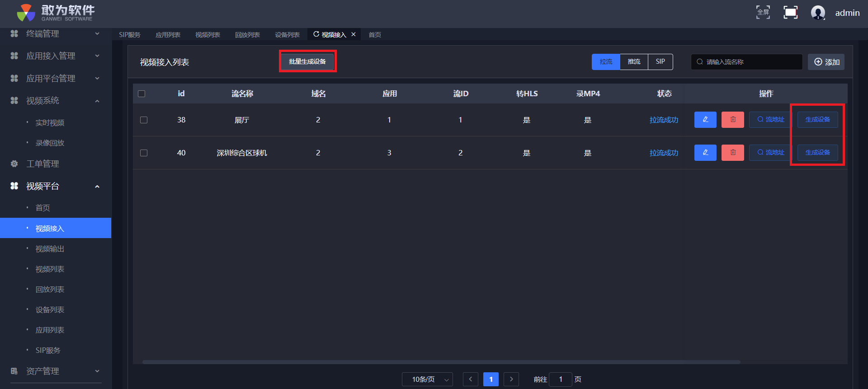This screenshot has width=868, height=389.
Task: Expand the 应用平台管理 menu
Action: [x=97, y=78]
